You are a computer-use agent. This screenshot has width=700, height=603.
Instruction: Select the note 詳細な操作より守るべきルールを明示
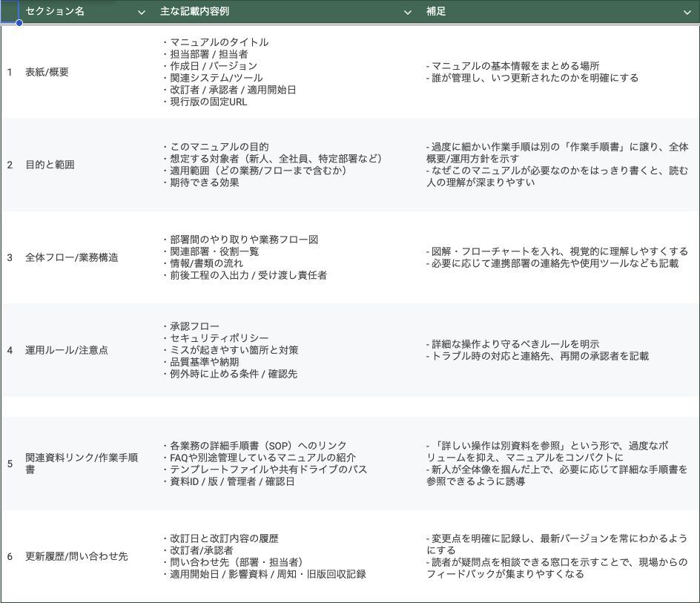tap(560, 350)
